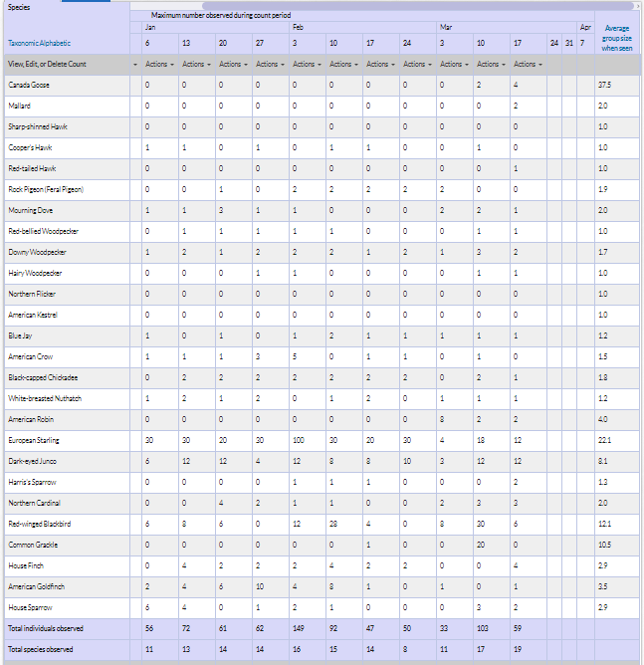Click the horizontal scrollbar above the table
Image resolution: width=644 pixels, height=665 pixels.
418,6
